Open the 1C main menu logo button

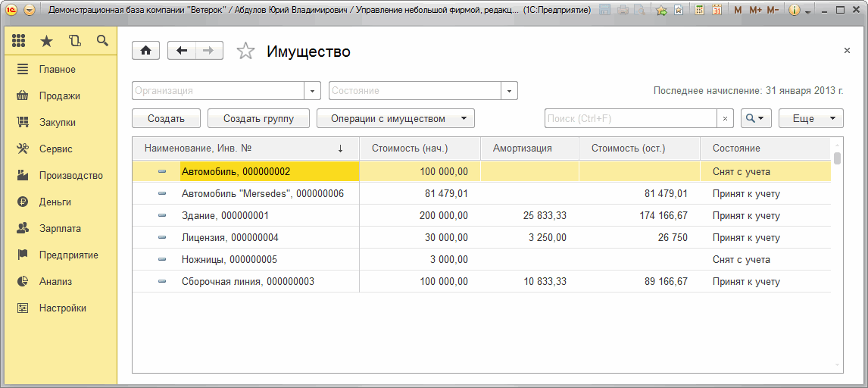[x=11, y=10]
